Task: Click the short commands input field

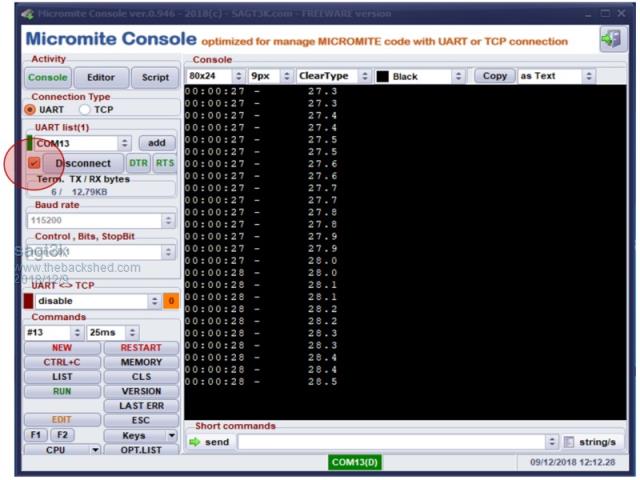Action: [392, 442]
